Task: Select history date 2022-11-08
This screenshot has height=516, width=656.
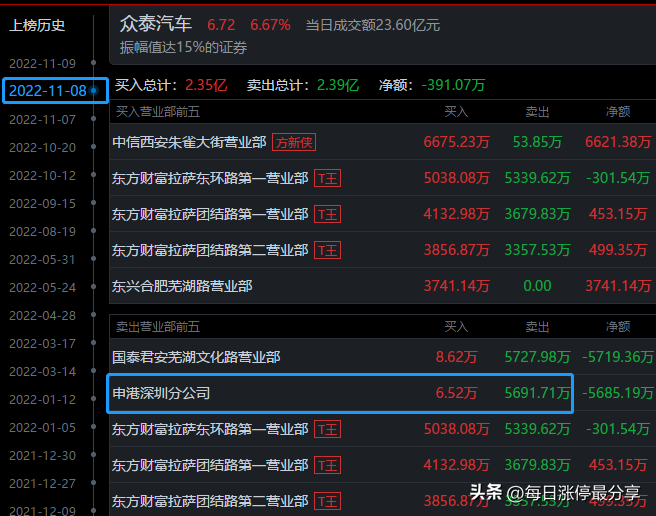Action: pos(48,91)
